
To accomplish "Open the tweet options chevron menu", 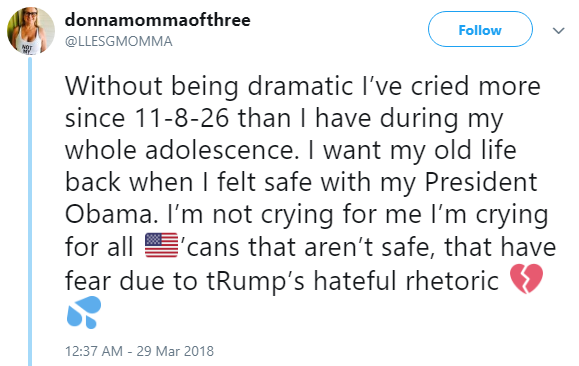I will [559, 31].
